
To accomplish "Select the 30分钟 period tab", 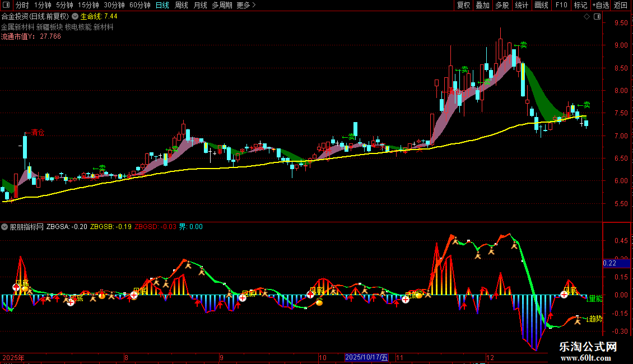I will click(114, 5).
